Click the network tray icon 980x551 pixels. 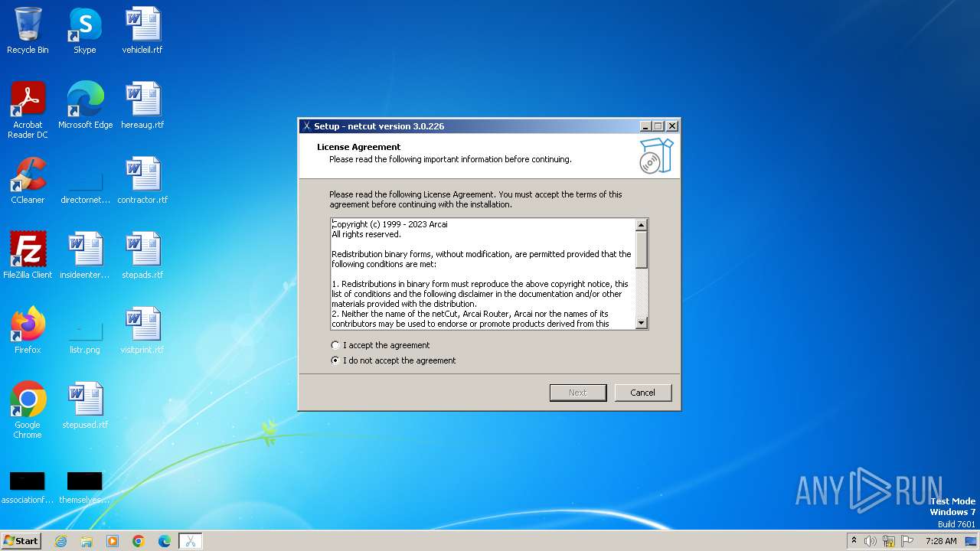(889, 541)
